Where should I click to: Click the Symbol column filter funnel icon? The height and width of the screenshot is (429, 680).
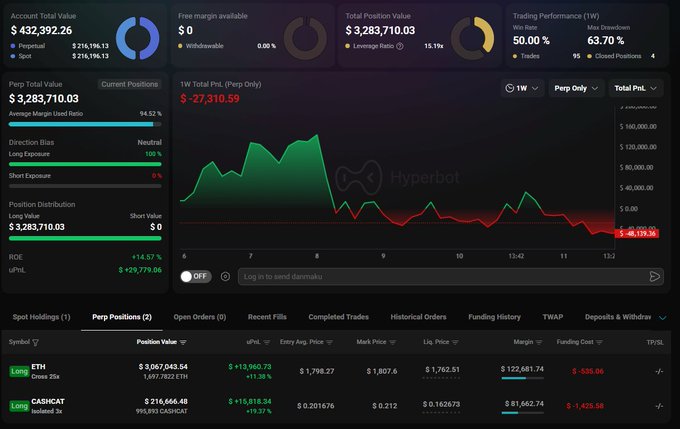[36, 342]
